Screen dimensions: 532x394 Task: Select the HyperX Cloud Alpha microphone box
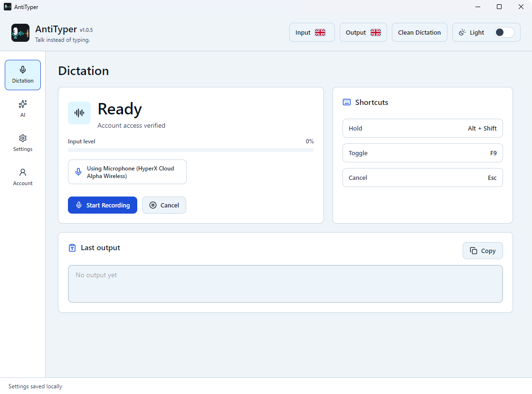coord(127,172)
